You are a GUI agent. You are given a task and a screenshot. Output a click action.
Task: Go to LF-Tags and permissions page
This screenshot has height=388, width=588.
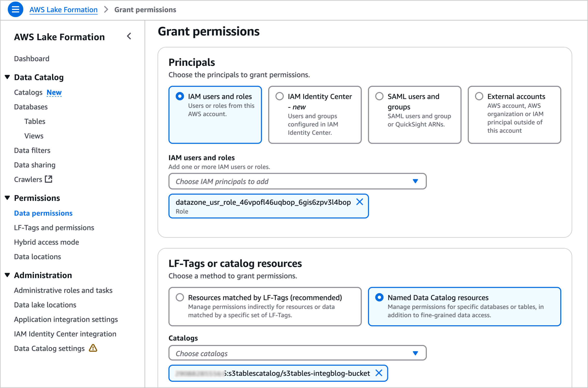54,227
